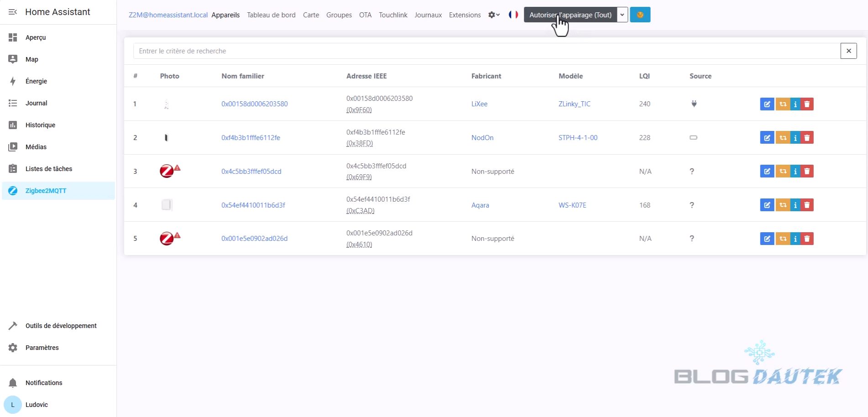Open the settings gear dropdown

tap(493, 15)
